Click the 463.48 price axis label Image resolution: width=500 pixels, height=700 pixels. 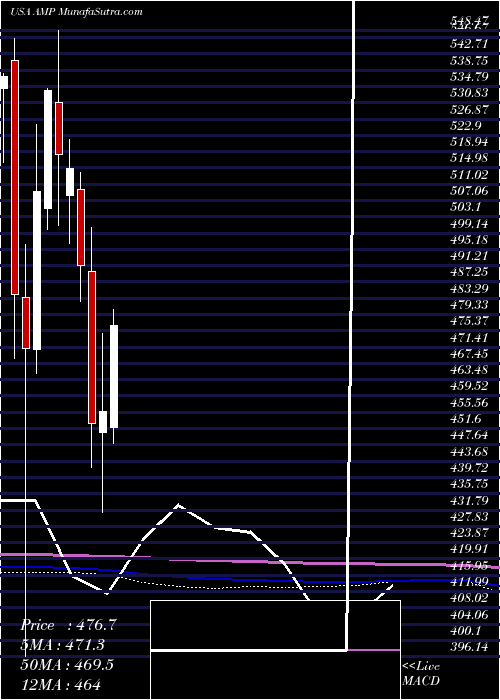(470, 371)
